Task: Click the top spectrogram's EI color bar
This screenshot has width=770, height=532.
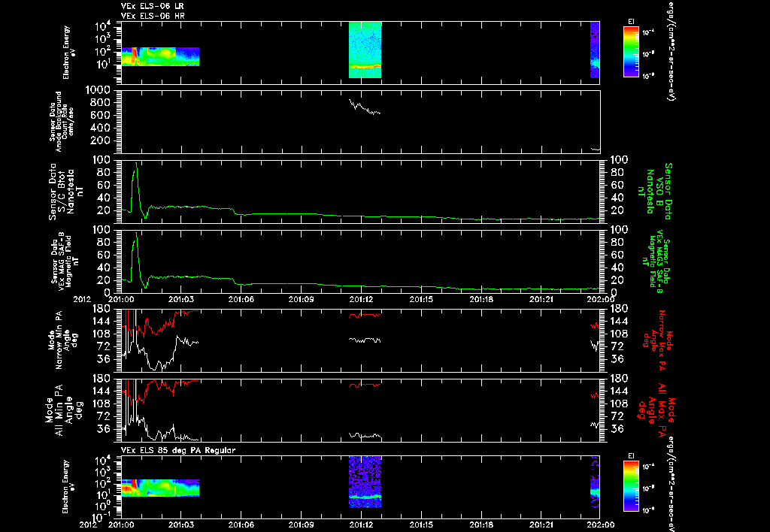Action: tap(631, 52)
